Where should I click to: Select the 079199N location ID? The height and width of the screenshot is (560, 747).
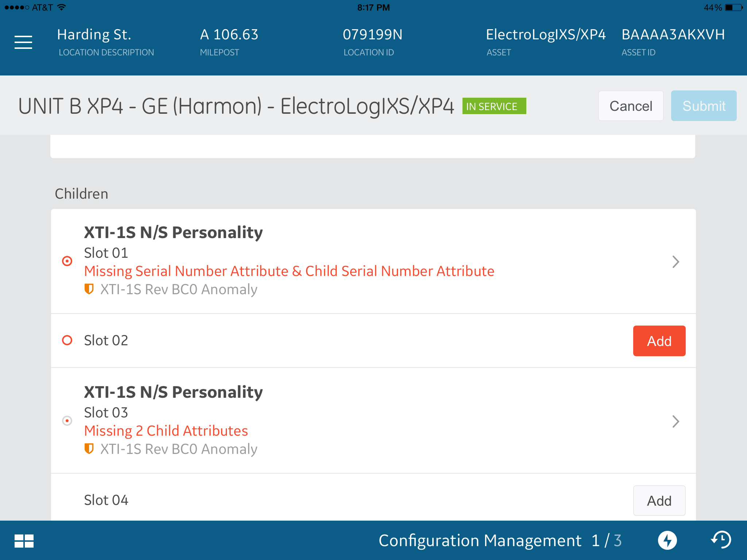pos(372,35)
